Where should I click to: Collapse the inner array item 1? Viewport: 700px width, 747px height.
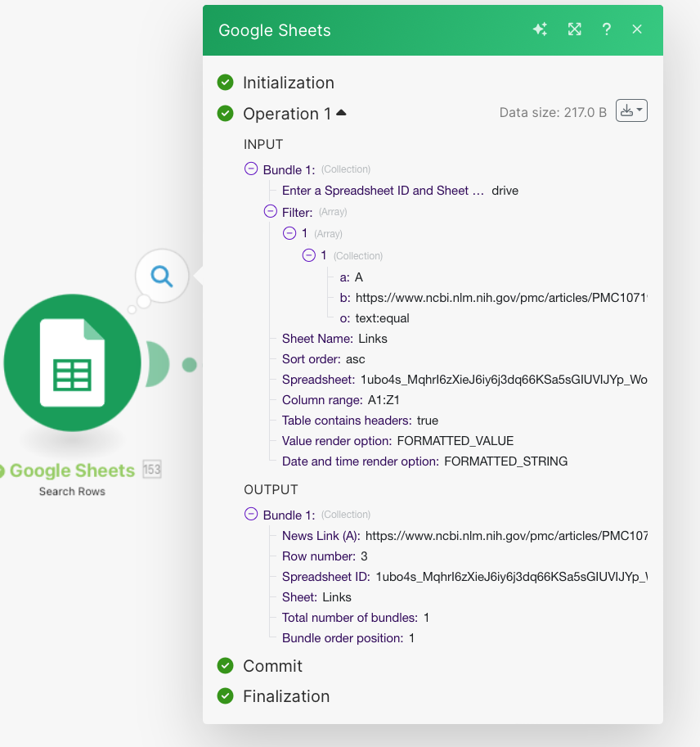point(289,233)
